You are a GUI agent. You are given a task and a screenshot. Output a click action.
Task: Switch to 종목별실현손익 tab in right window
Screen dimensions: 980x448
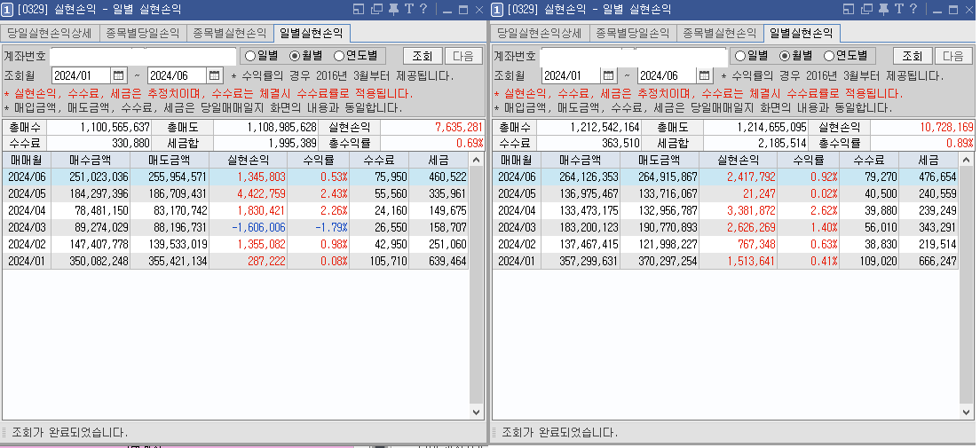(720, 33)
